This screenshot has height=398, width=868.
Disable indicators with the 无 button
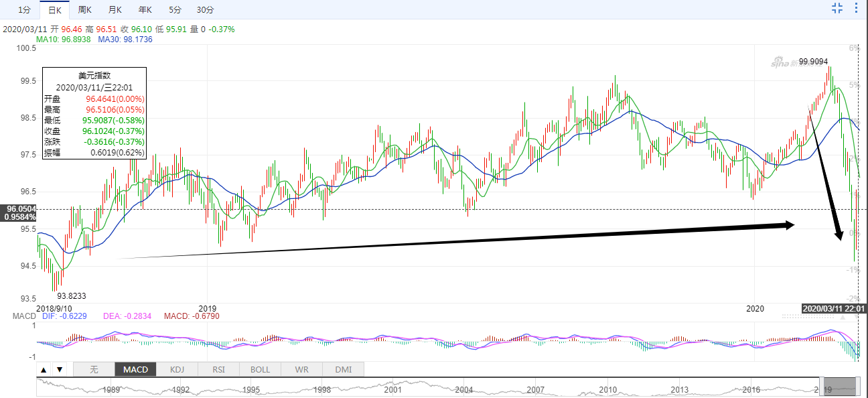(x=94, y=369)
